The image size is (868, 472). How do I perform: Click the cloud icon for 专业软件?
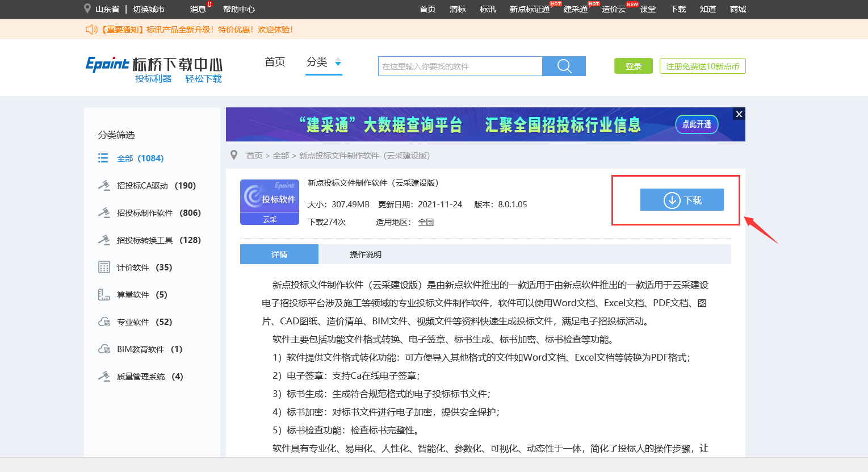tap(104, 321)
